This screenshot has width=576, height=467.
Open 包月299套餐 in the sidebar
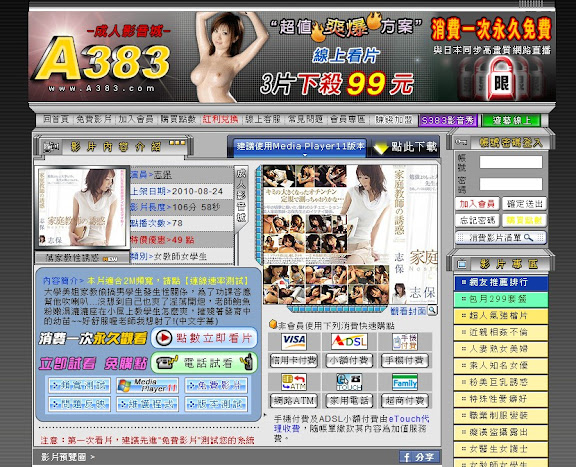[501, 299]
